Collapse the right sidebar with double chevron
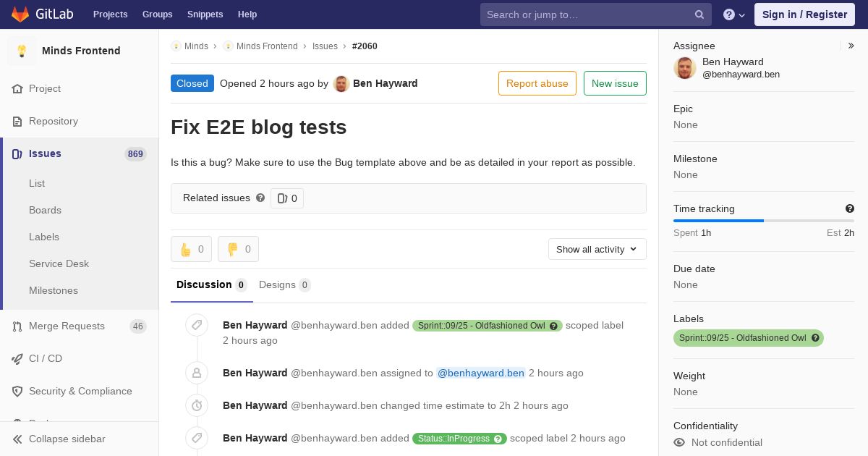868x456 pixels. pos(851,46)
